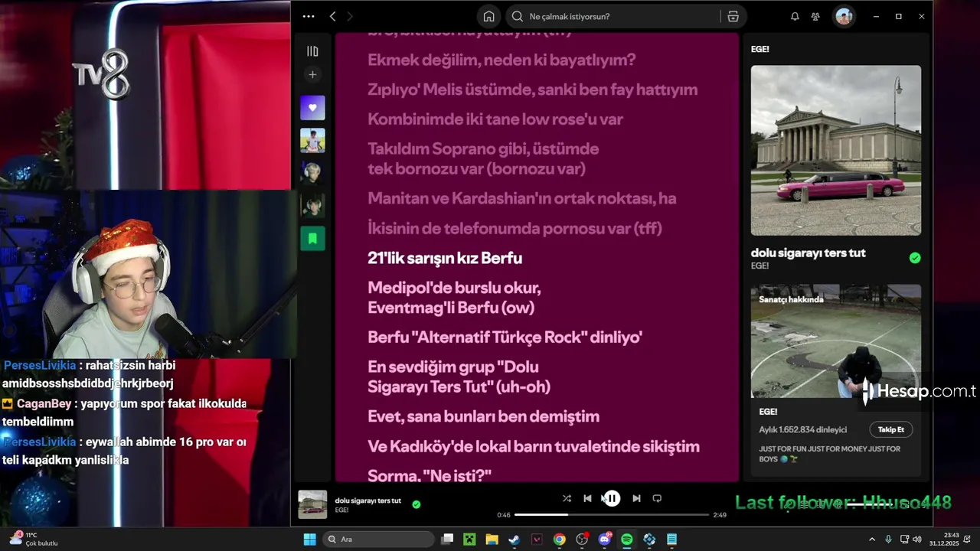This screenshot has width=980, height=551.
Task: Open the clock showing 23:43 31.12.2025
Action: pos(943,540)
